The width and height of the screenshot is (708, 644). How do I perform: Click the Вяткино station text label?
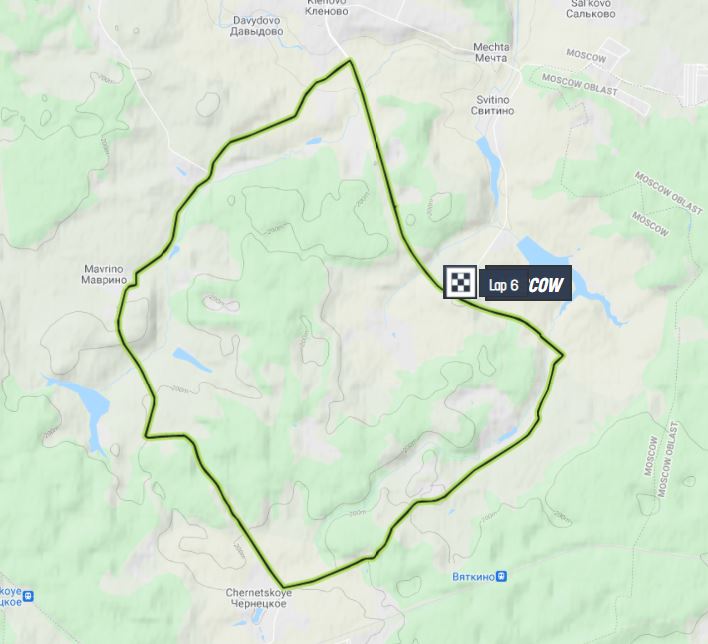coord(473,577)
